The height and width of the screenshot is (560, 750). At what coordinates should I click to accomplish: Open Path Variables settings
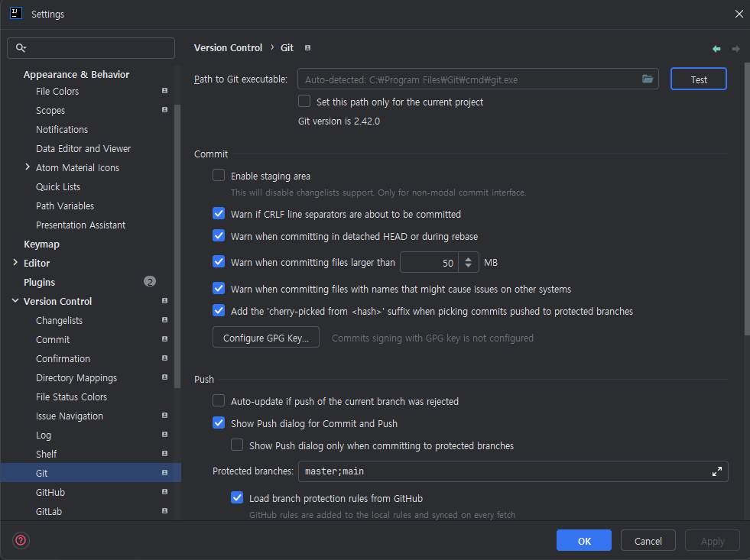pos(65,206)
